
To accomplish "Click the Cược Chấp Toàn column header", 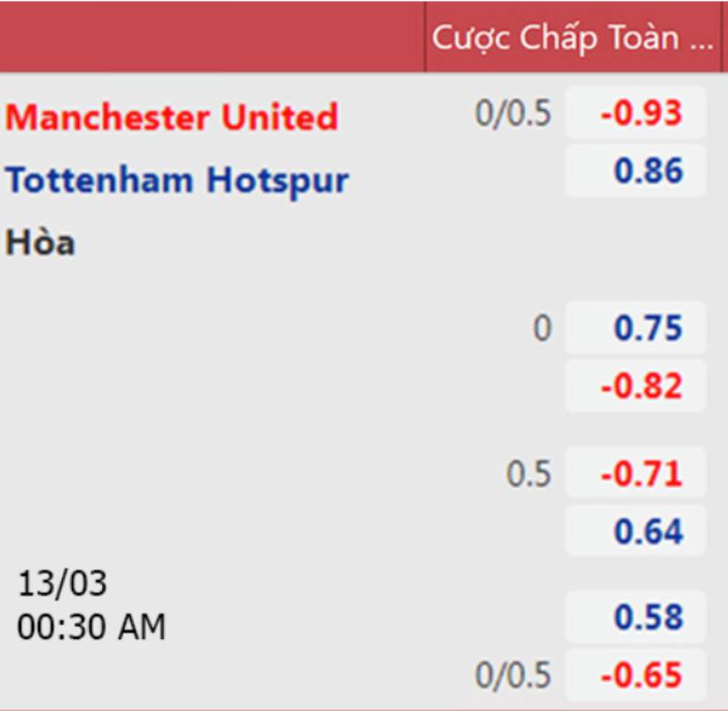I will pos(555,37).
